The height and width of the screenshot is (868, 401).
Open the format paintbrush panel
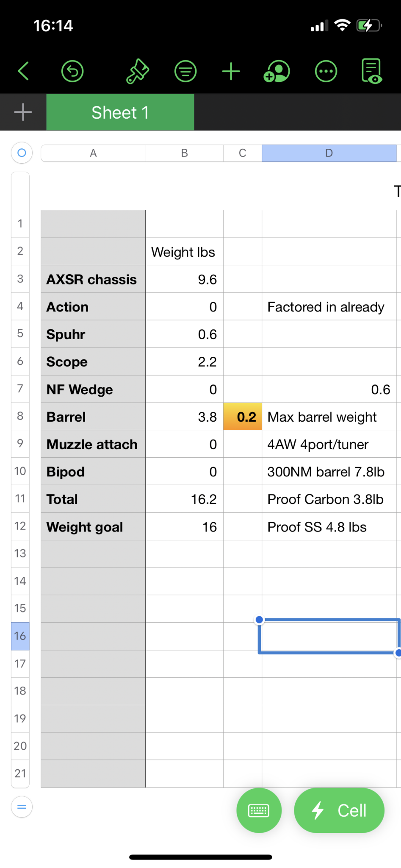tap(138, 71)
